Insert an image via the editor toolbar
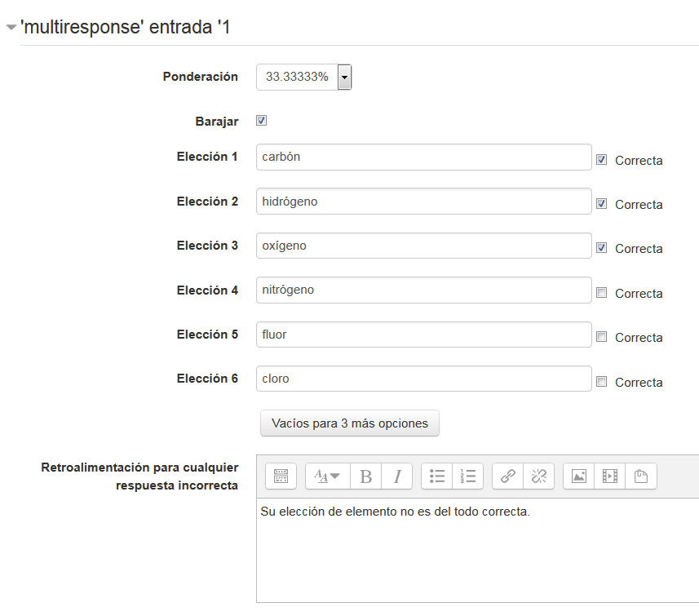This screenshot has width=699, height=616. pos(579,476)
